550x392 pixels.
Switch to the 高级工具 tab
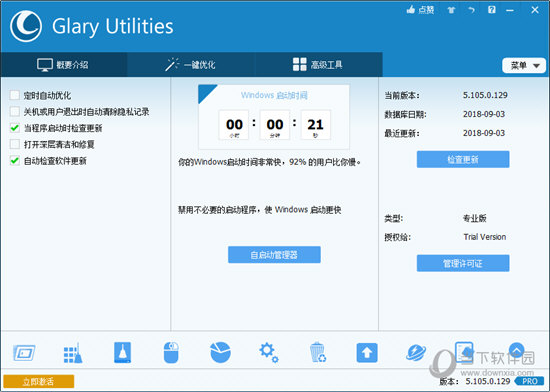318,65
